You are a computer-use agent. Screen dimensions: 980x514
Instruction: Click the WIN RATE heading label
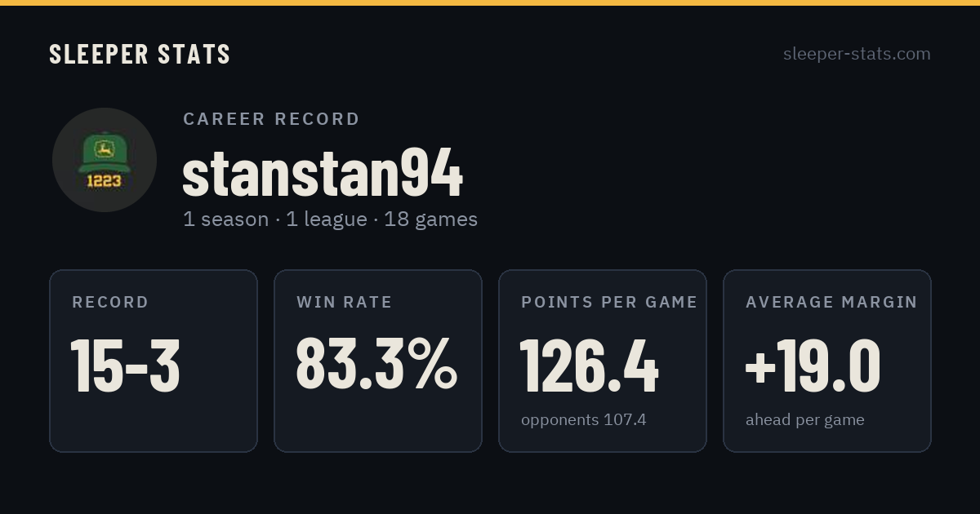point(344,303)
